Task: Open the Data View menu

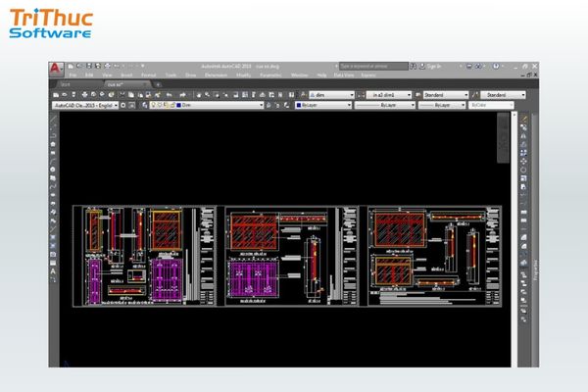Action: coord(344,75)
